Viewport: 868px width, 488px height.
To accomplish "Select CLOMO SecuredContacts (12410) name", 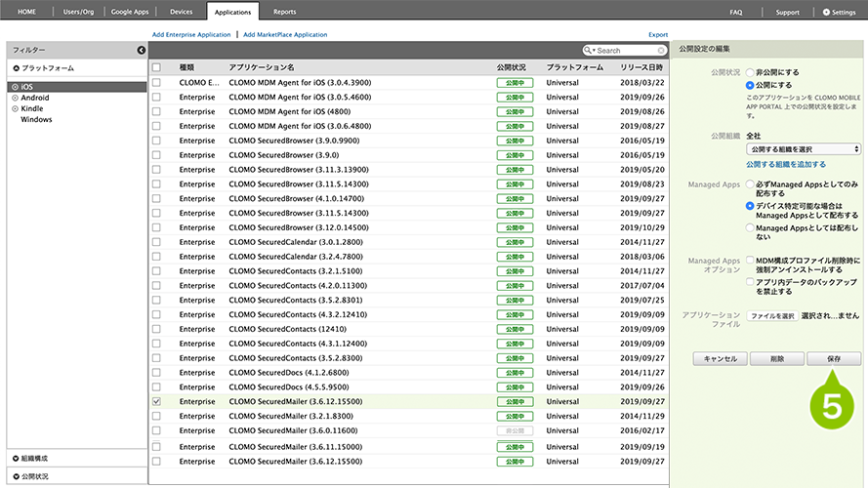I will pyautogui.click(x=287, y=329).
